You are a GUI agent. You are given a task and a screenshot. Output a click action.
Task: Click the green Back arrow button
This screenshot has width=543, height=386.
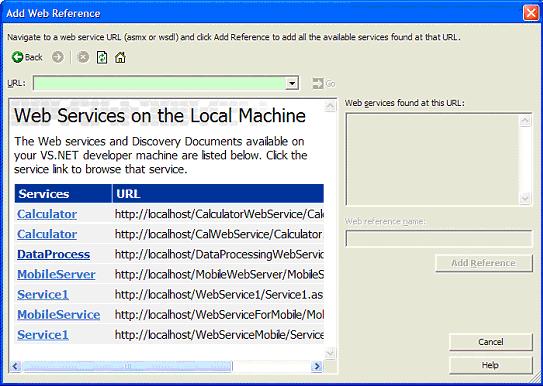tap(27, 57)
